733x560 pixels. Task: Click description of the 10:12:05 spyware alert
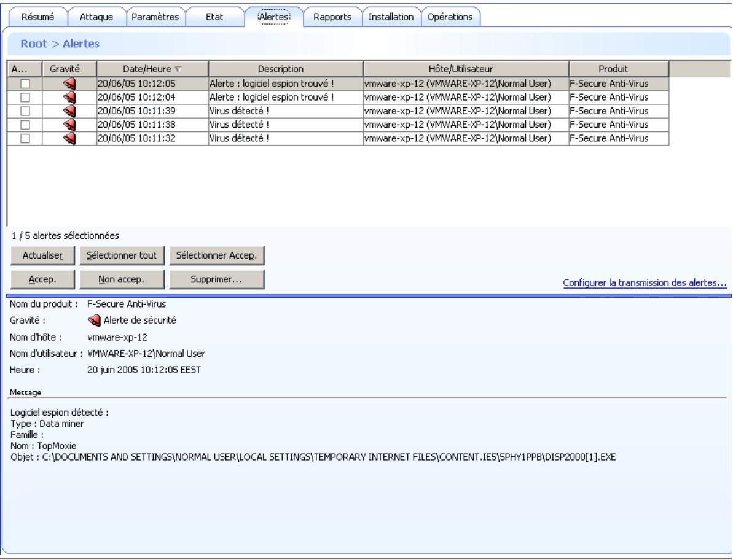tap(286, 84)
